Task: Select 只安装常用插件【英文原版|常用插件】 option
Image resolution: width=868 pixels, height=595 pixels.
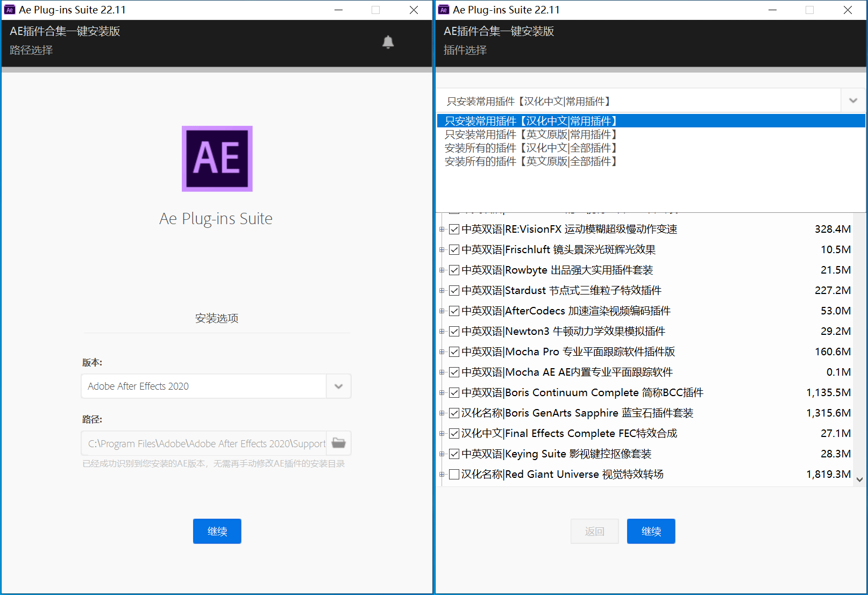Action: tap(651, 134)
